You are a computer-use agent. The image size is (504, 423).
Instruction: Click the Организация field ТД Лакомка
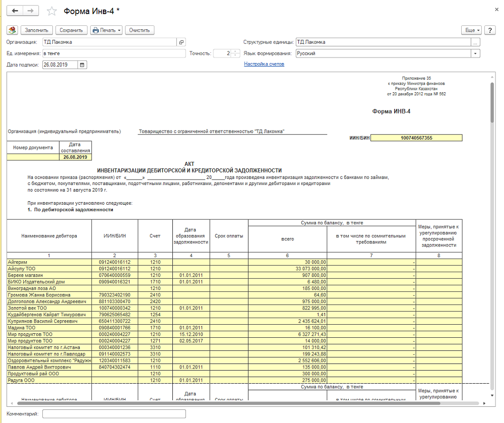pos(109,42)
